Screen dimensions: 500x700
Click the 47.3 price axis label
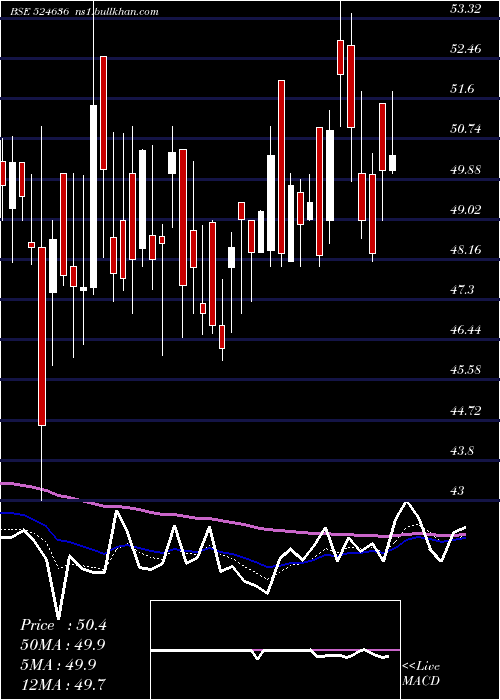tap(462, 290)
